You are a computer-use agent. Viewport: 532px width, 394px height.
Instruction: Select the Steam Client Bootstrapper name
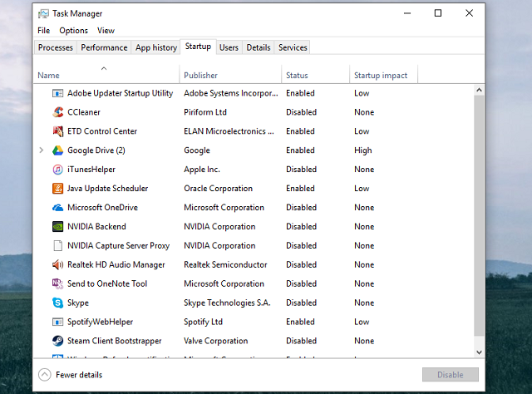(x=115, y=341)
